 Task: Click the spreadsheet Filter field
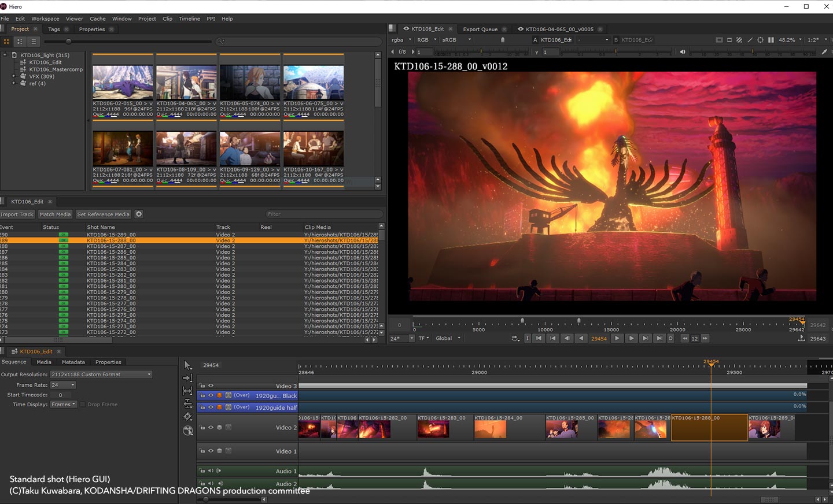(x=324, y=214)
